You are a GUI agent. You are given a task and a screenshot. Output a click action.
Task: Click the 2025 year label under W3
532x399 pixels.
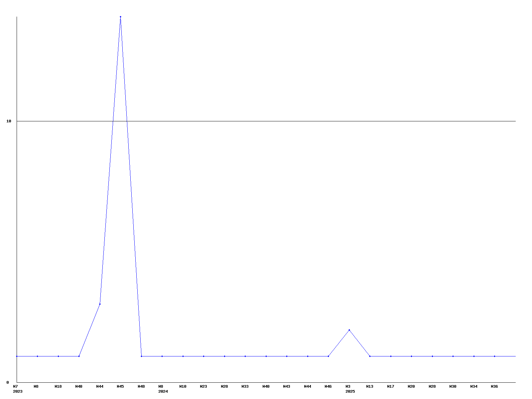(350, 391)
